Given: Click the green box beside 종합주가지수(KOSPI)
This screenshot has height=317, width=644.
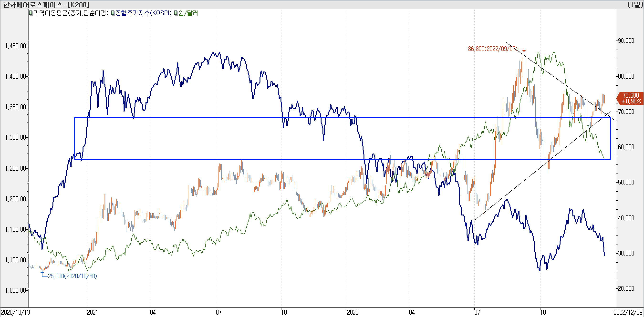Looking at the screenshot, I should (113, 13).
